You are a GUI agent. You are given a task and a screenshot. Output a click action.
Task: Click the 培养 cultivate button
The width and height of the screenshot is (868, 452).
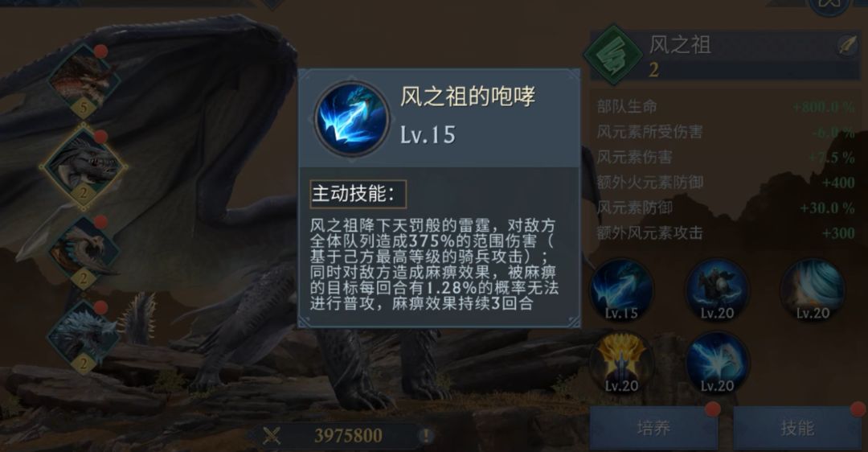click(653, 428)
